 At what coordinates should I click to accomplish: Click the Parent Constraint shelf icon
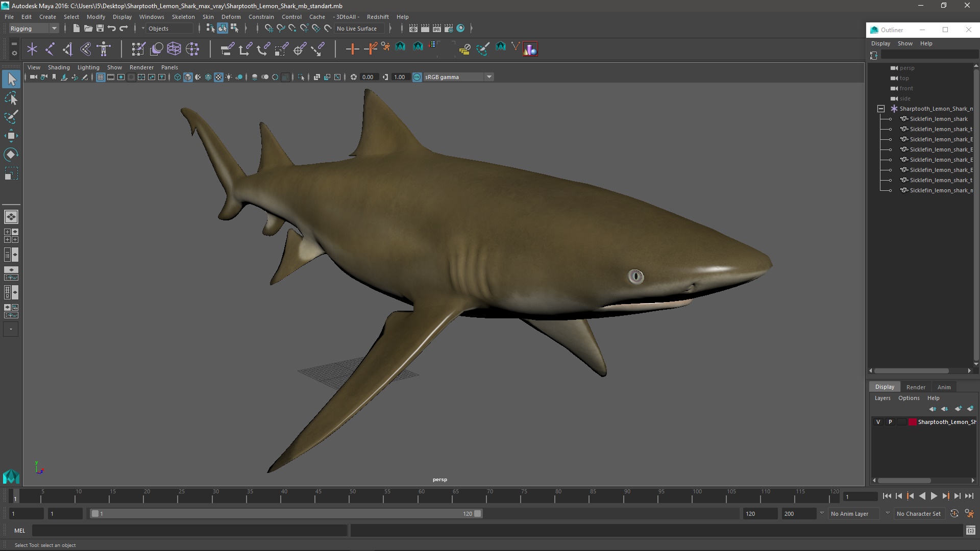click(227, 49)
